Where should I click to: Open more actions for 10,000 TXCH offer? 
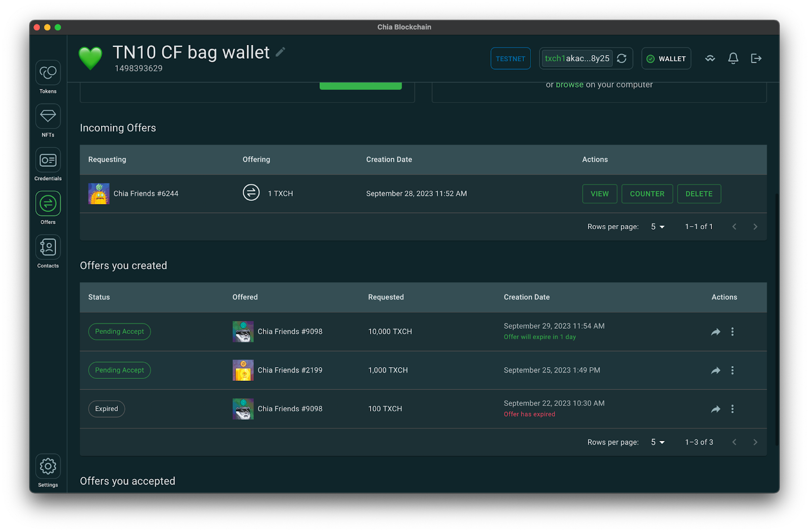click(x=732, y=332)
